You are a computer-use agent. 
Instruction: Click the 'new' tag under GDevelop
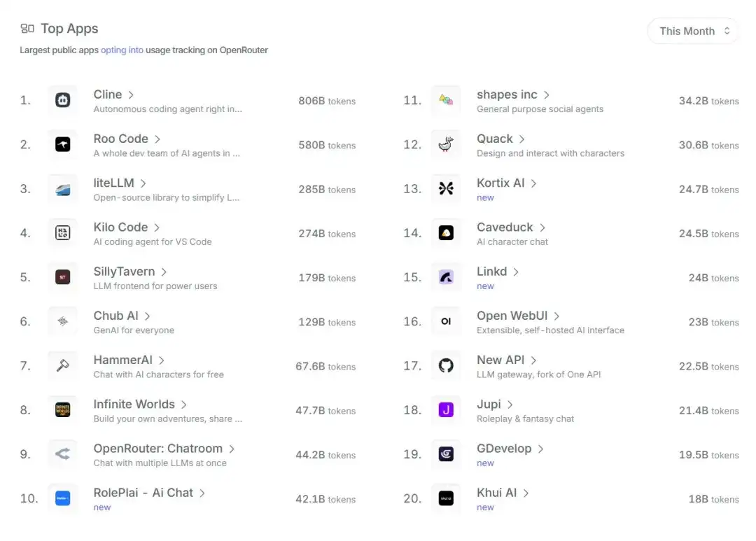click(486, 463)
